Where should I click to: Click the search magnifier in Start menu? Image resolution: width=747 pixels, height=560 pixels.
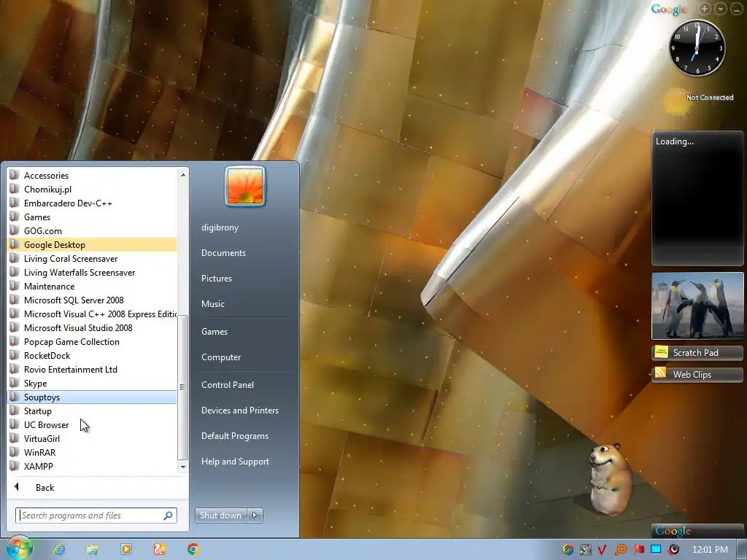pyautogui.click(x=169, y=516)
